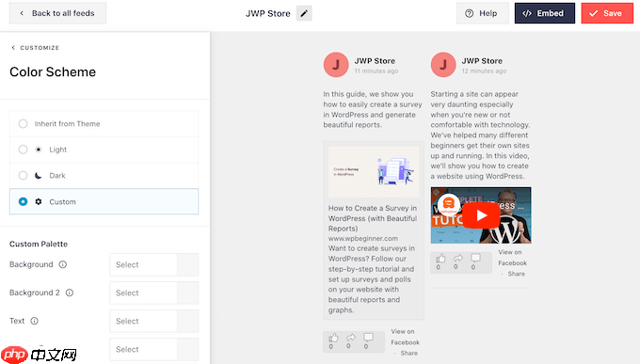Viewport: 640px width, 364px height.
Task: Open JWP Store name on the 12 minutes post
Action: [482, 61]
